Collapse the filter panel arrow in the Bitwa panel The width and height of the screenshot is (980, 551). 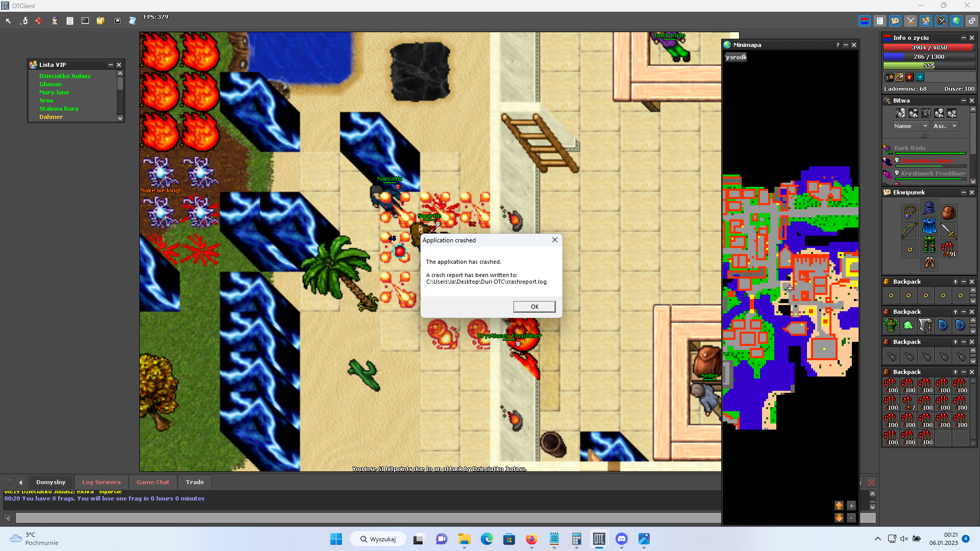pos(926,136)
